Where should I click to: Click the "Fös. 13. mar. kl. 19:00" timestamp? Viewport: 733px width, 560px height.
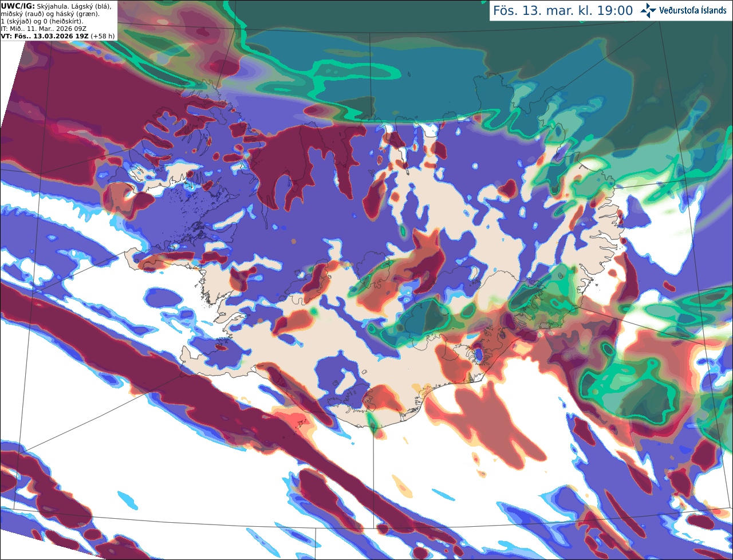point(563,10)
